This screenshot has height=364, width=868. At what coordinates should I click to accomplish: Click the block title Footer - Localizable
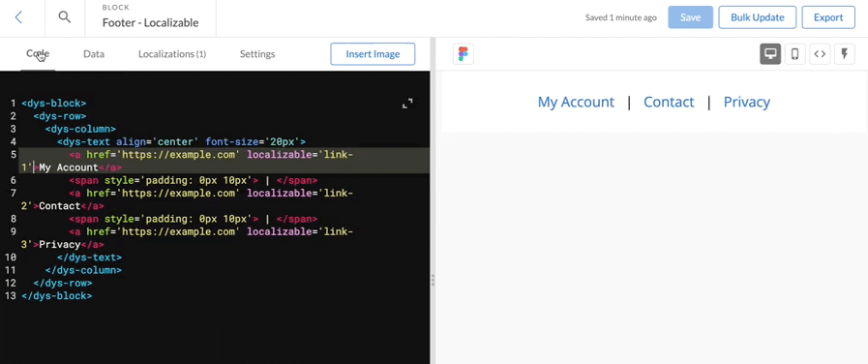coord(151,22)
